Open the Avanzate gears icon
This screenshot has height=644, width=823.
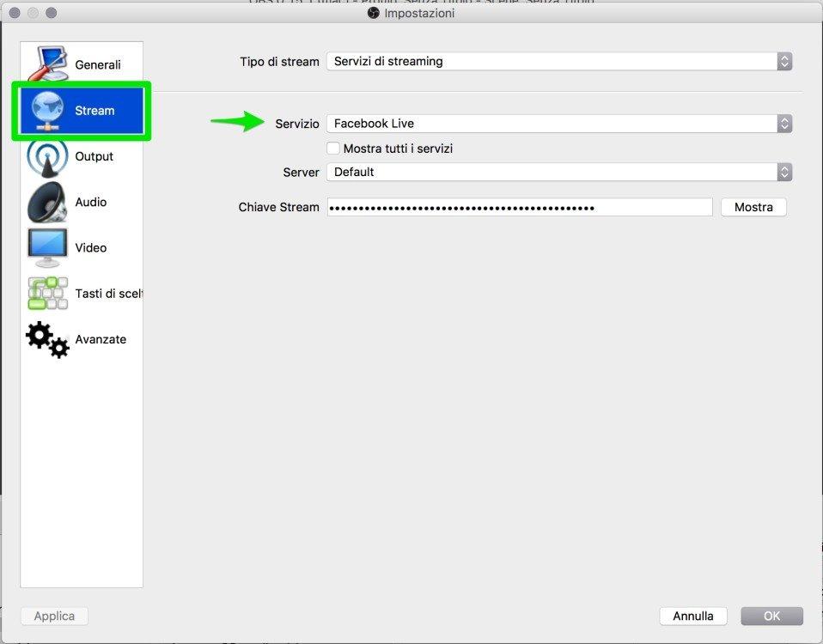(x=48, y=339)
